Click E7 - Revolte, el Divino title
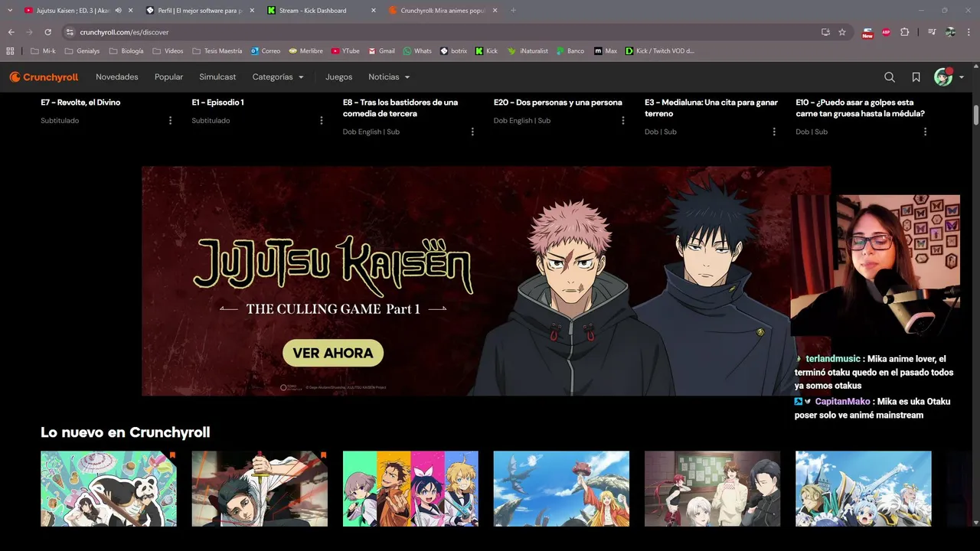Image resolution: width=980 pixels, height=551 pixels. 80,102
